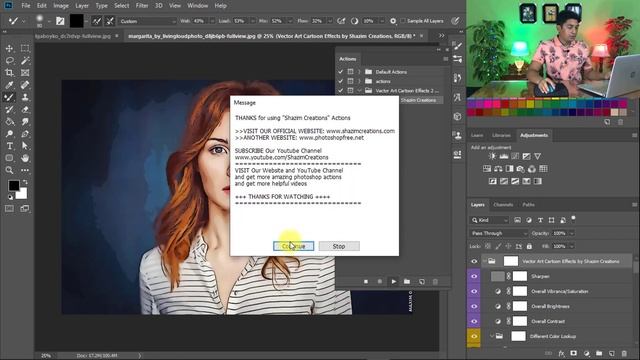Open brush settings panel icon in options bar
Image resolution: width=640 pixels, height=360 pixels.
[60, 21]
